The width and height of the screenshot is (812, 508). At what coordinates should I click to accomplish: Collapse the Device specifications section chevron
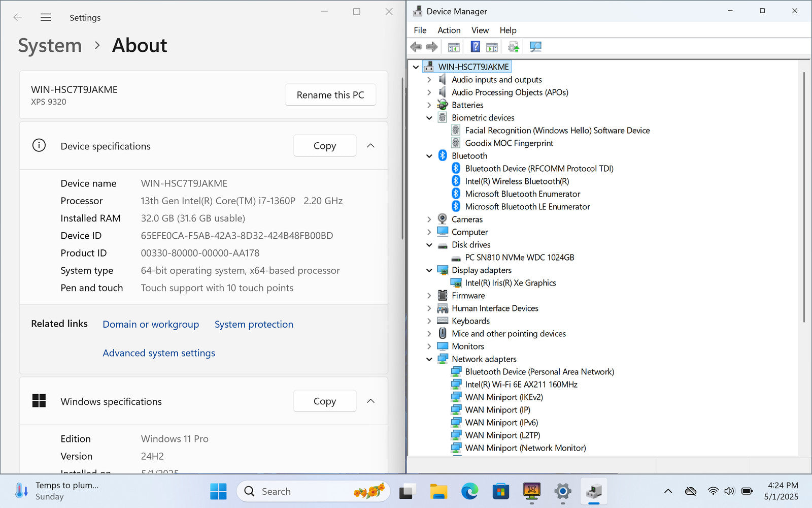click(371, 146)
